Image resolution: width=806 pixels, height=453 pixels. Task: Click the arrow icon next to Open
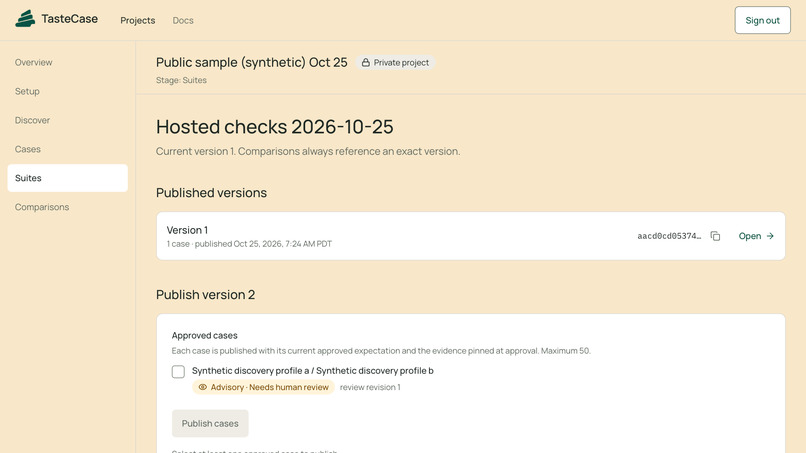pos(770,236)
